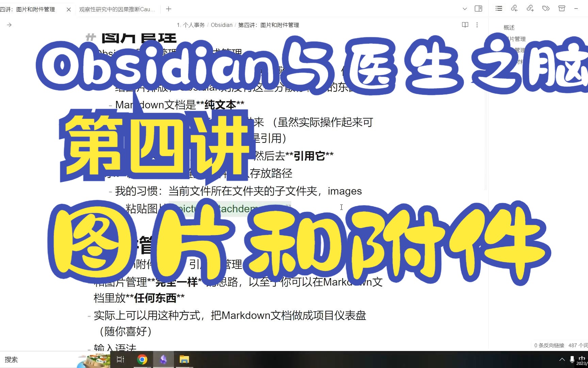This screenshot has width=588, height=368.
Task: Jump to 概述 heading in outline
Action: click(509, 28)
